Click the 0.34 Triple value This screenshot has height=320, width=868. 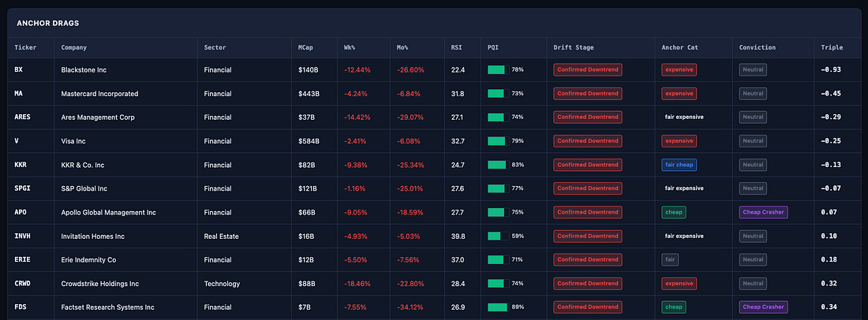coord(829,307)
